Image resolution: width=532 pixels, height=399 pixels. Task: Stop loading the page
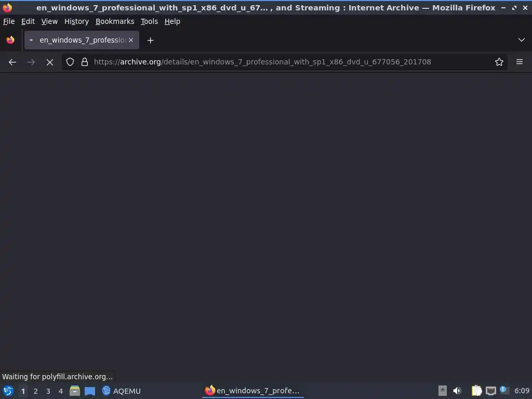click(49, 62)
